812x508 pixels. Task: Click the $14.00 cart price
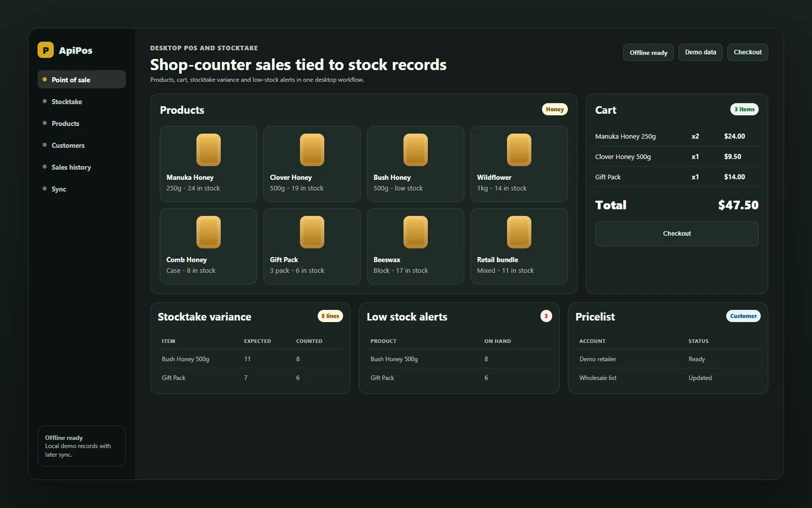pos(734,177)
